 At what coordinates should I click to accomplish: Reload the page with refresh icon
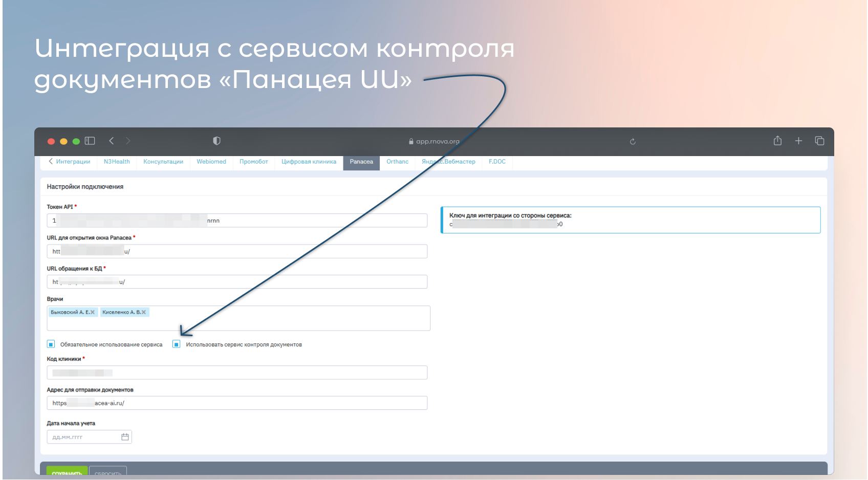(633, 142)
